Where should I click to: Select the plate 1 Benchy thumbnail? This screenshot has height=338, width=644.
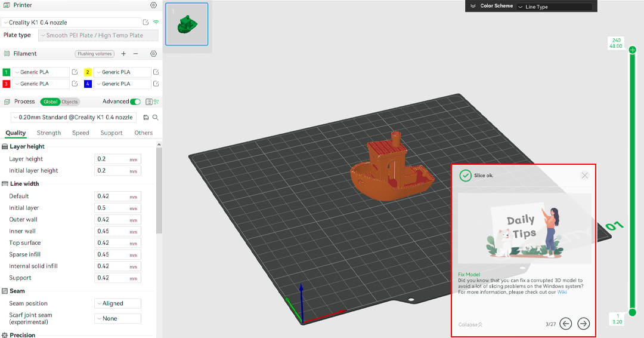point(187,24)
